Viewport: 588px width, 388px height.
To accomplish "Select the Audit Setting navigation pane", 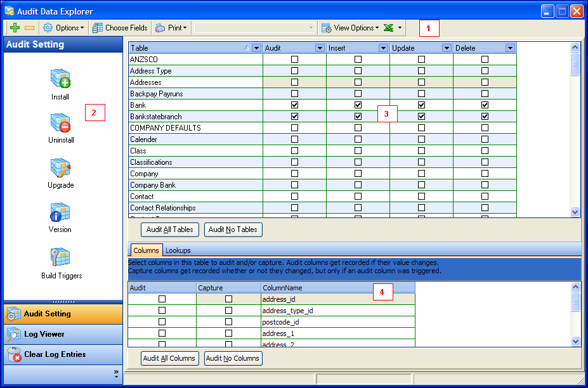I will [x=63, y=314].
